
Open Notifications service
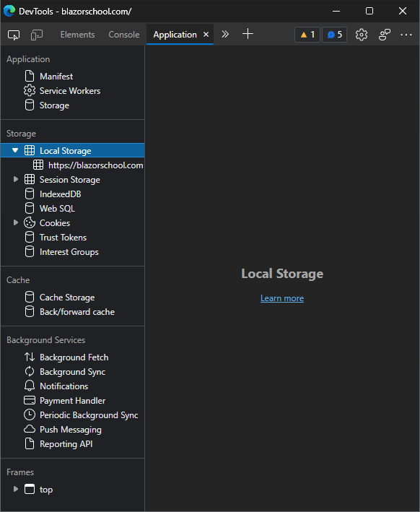pyautogui.click(x=64, y=386)
